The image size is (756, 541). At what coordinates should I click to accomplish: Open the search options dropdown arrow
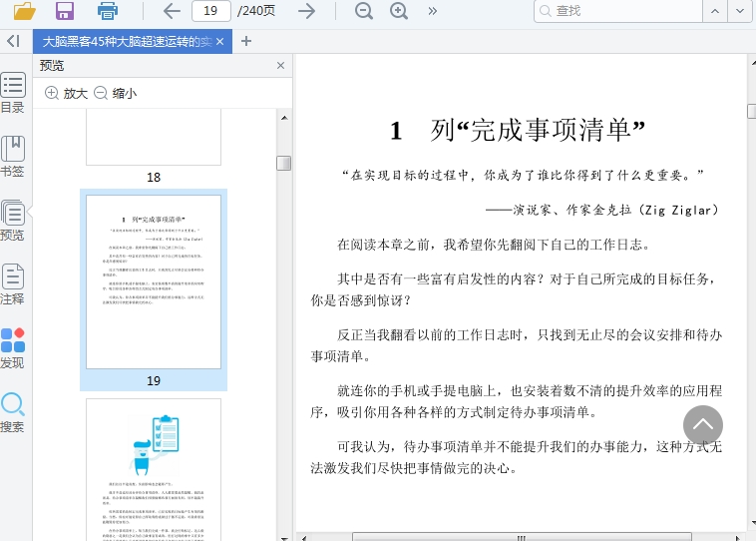tap(740, 11)
